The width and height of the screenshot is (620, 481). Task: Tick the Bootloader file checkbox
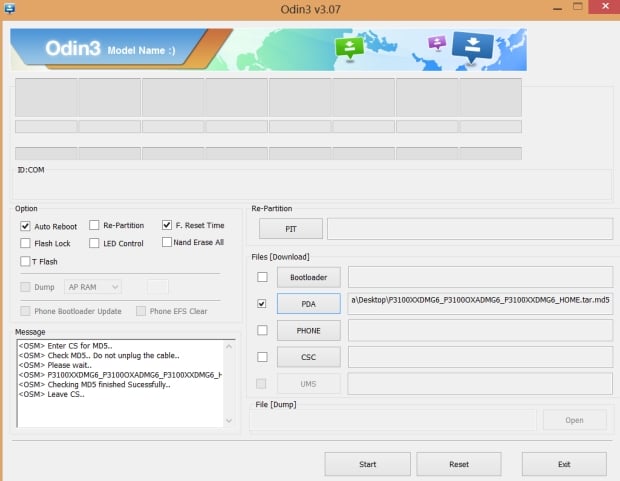[x=262, y=277]
